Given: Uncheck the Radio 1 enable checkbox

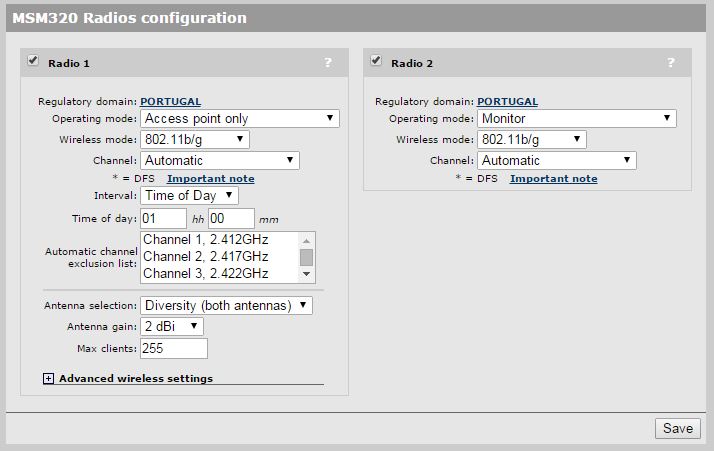Looking at the screenshot, I should (x=33, y=60).
